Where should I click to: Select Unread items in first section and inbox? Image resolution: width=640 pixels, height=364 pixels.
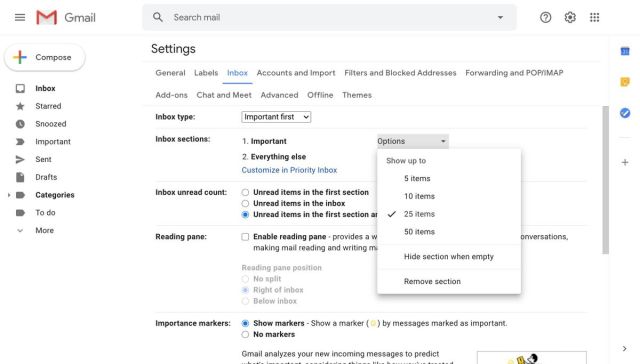[245, 215]
